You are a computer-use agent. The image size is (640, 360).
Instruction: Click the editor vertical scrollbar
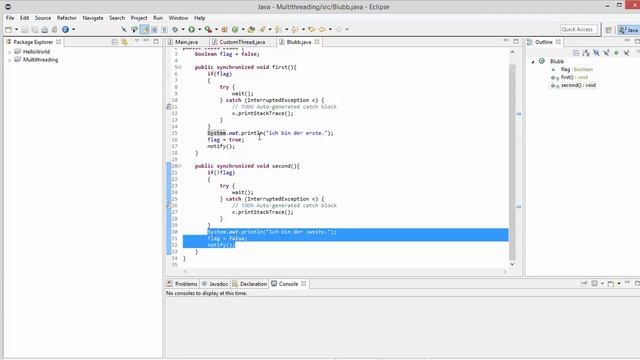pos(512,162)
